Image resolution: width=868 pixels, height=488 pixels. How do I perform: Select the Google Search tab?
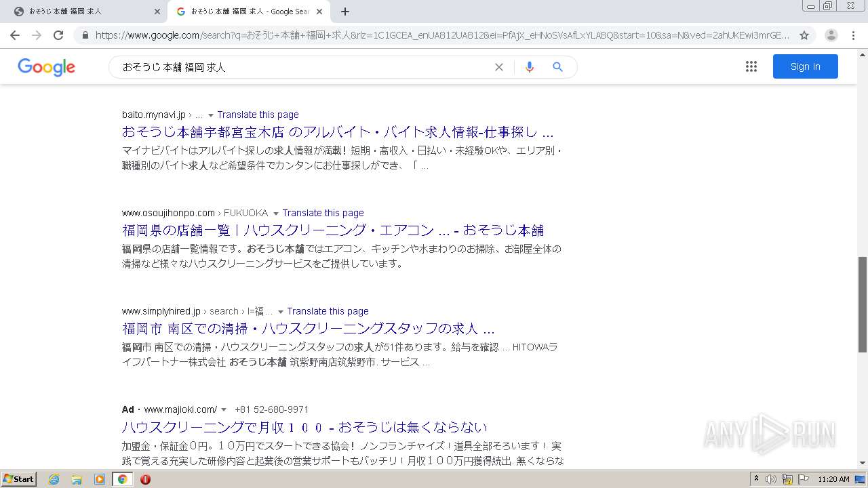pos(249,12)
